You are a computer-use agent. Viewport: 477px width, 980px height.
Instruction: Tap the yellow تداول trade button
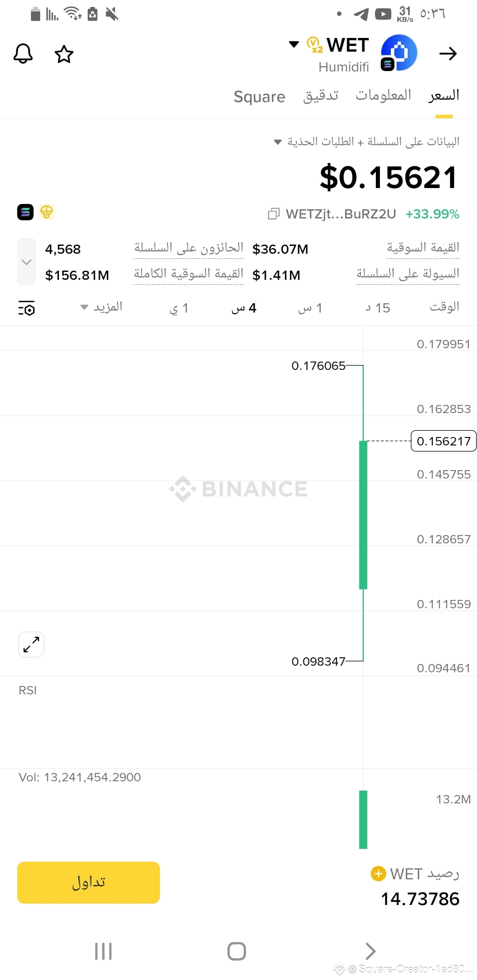click(x=88, y=882)
